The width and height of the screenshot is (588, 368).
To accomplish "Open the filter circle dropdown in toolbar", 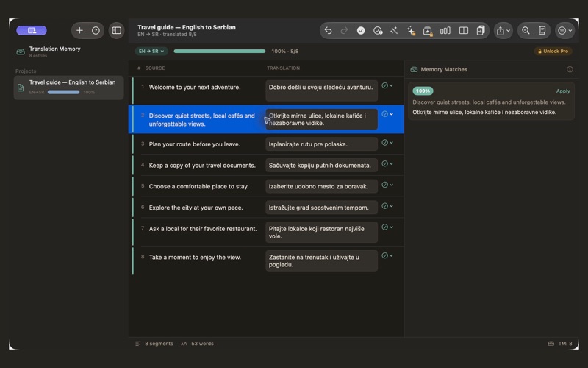I will [x=564, y=30].
